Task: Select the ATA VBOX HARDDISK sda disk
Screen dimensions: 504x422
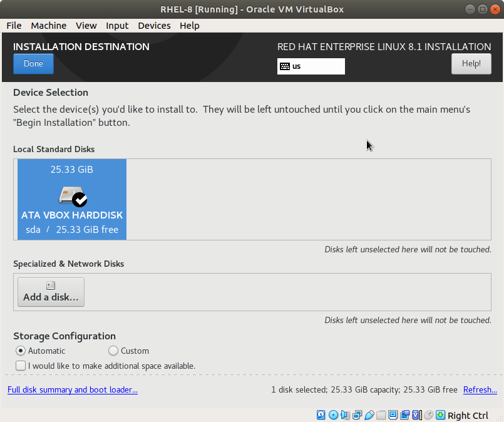Action: click(72, 199)
